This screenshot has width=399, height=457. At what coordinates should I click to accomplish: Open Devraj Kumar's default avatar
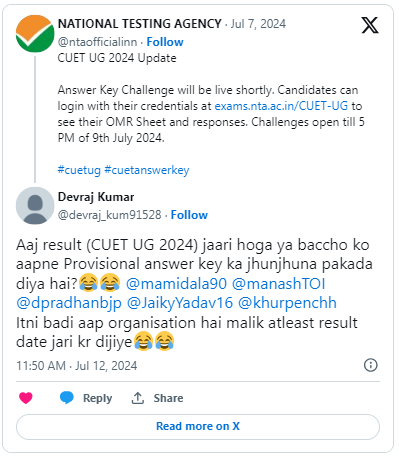pyautogui.click(x=35, y=206)
